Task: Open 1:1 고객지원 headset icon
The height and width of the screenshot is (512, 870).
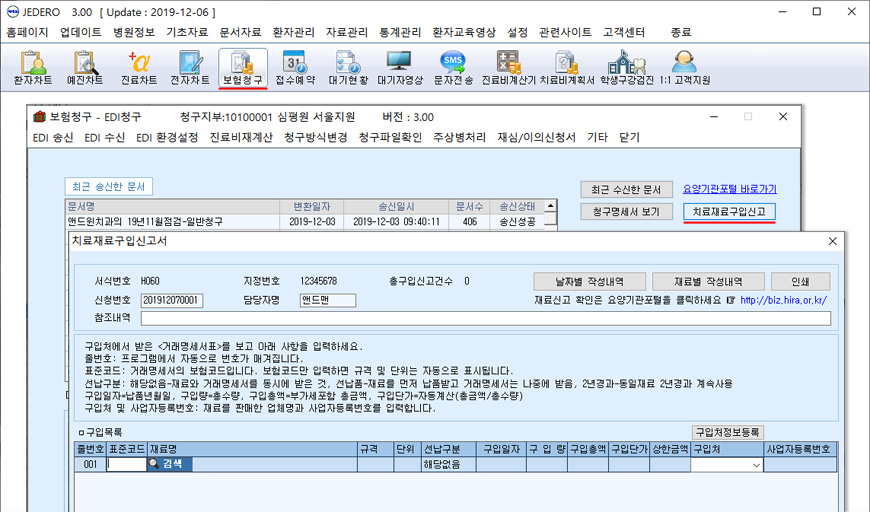Action: click(685, 68)
